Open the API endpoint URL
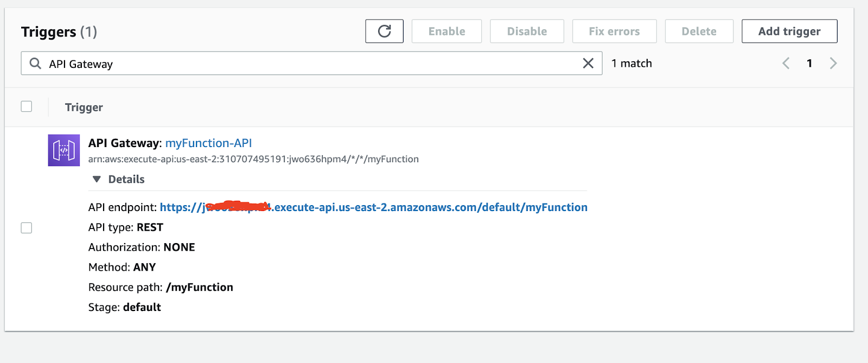868x363 pixels. (373, 207)
